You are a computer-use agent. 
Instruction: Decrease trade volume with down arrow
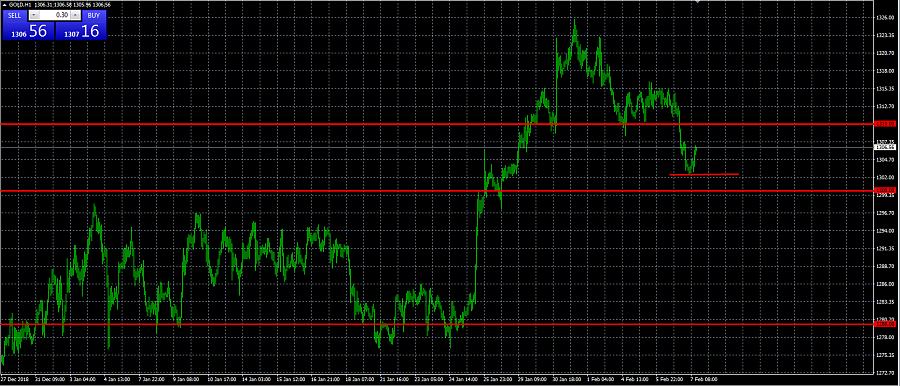point(34,15)
